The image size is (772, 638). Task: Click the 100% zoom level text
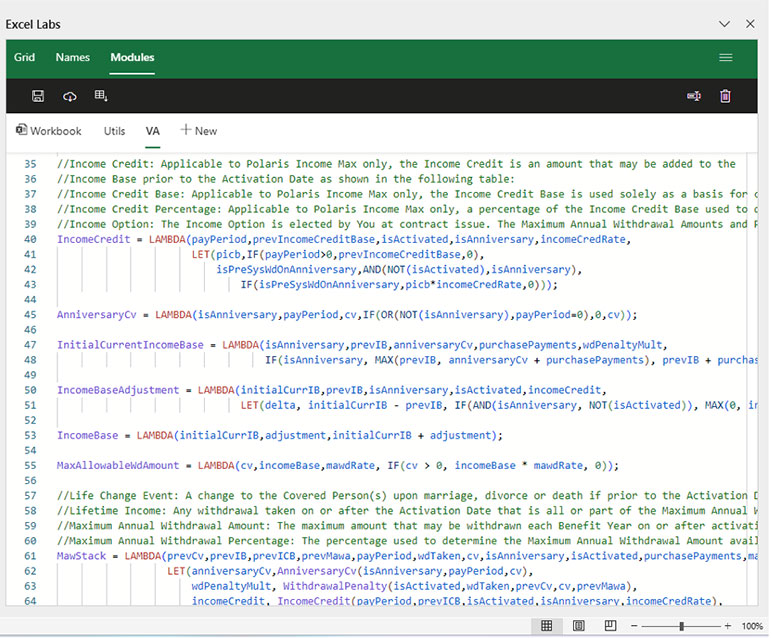coord(752,626)
